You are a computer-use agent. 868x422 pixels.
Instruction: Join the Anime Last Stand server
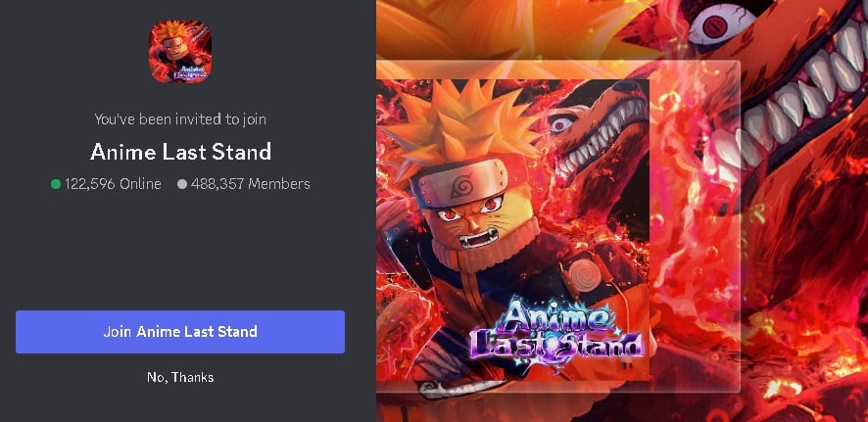click(180, 331)
